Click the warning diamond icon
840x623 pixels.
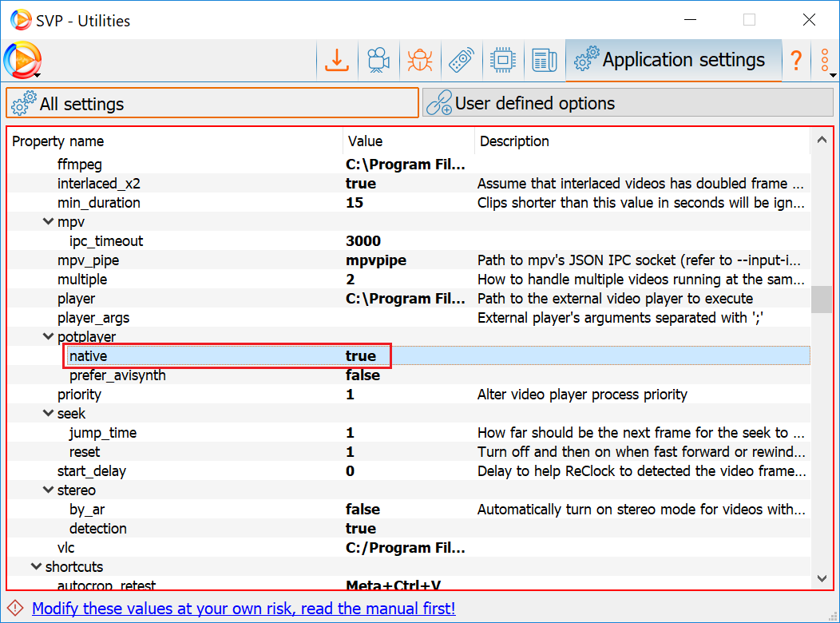(x=15, y=608)
